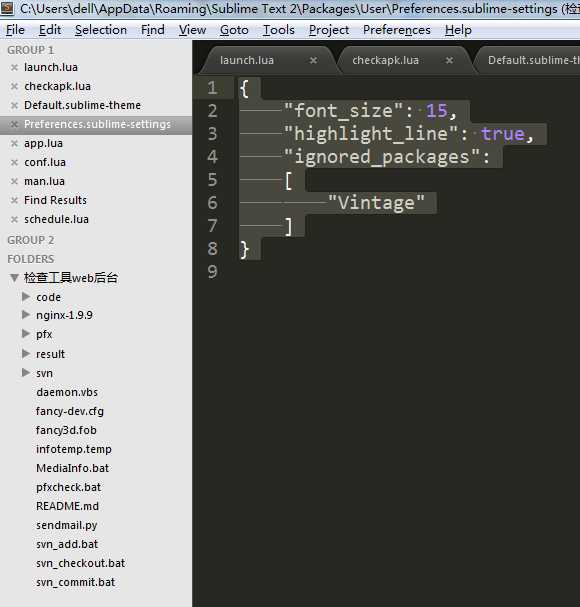This screenshot has width=580, height=607.
Task: Close the launch.lua tab
Action: pos(314,60)
